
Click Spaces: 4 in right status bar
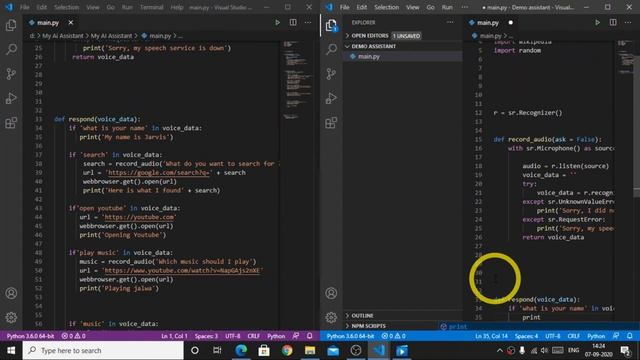coord(527,336)
